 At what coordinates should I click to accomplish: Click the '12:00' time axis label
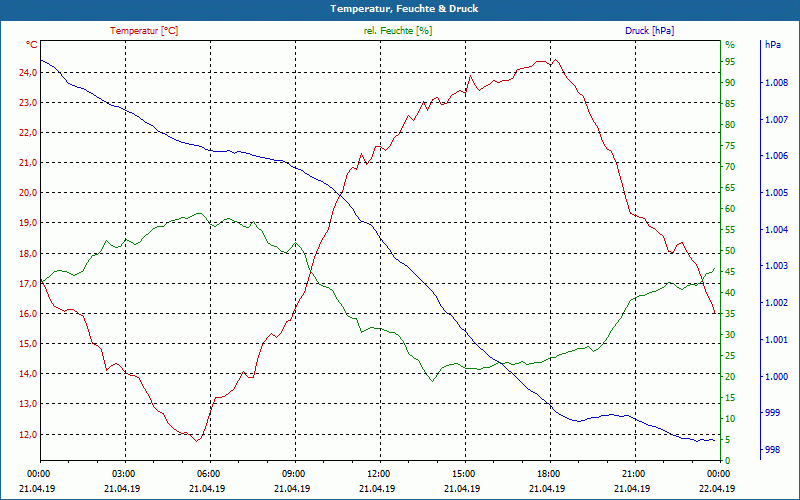[378, 473]
